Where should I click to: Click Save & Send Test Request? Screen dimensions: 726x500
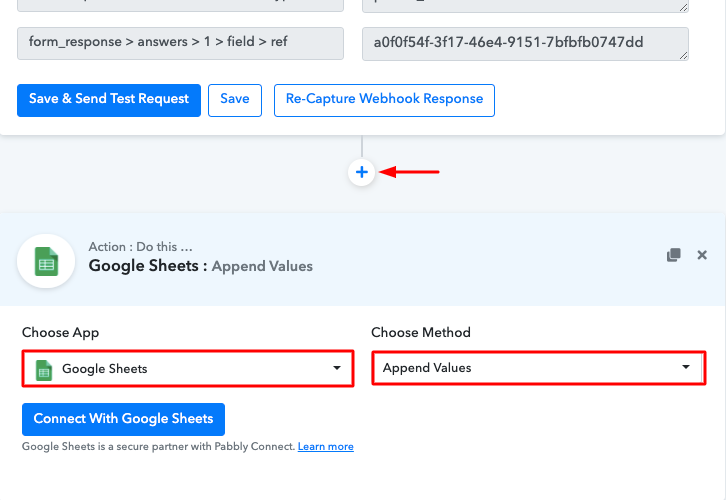109,100
